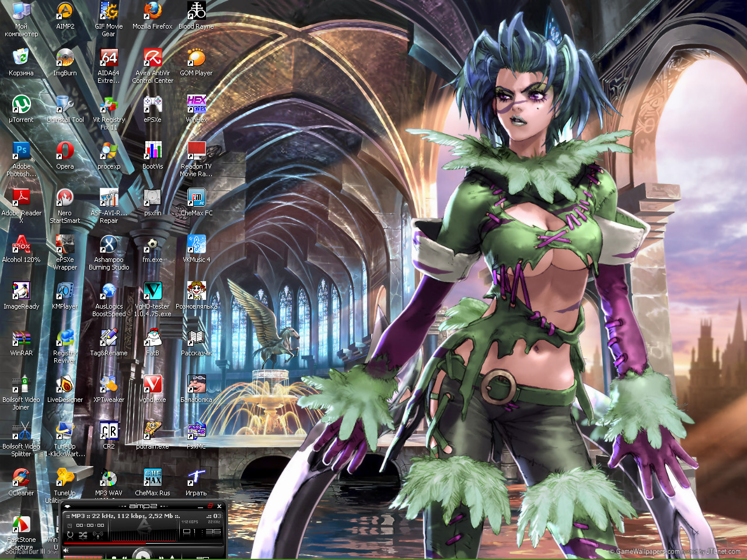Select the Alcohol 120% icon
The width and height of the screenshot is (747, 560).
pos(21,244)
